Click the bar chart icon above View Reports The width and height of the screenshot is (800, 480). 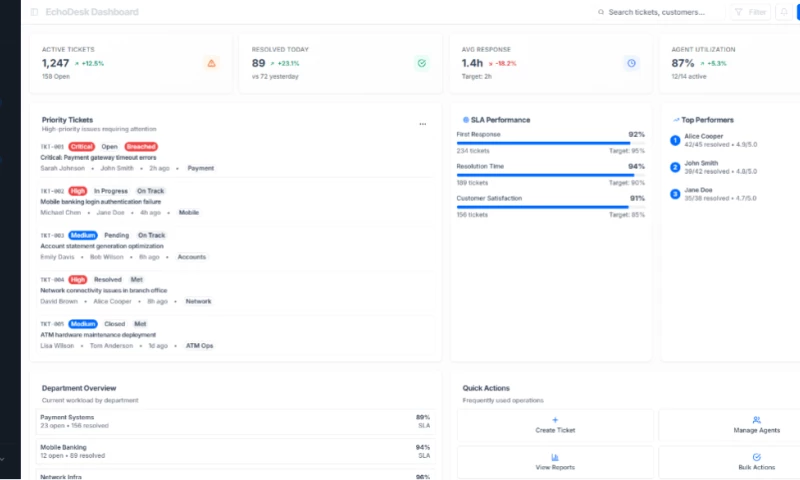[x=555, y=457]
